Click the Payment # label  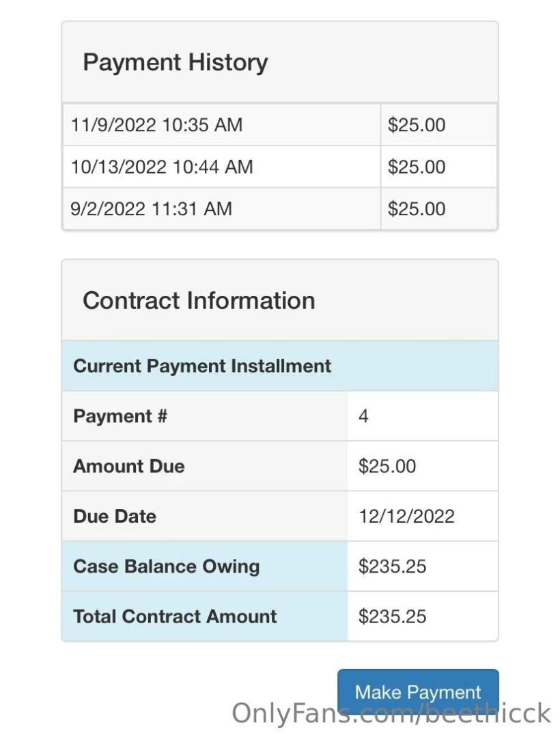tap(120, 416)
